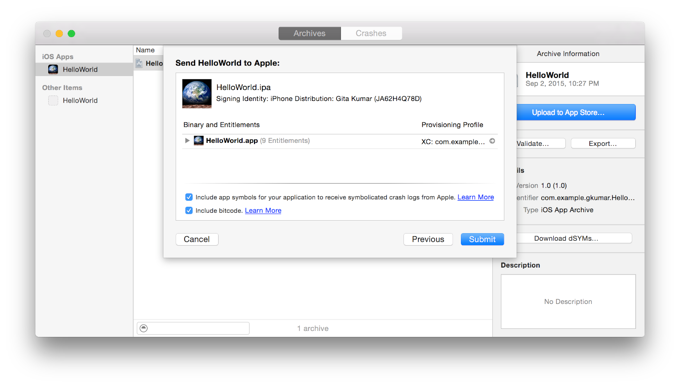Click the Previous button
This screenshot has height=388, width=680.
tap(428, 239)
